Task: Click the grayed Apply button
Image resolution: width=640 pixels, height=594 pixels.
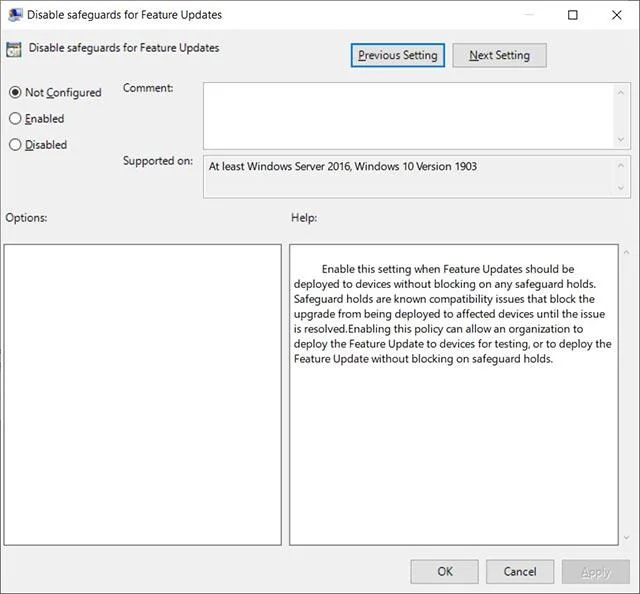Action: [x=596, y=572]
